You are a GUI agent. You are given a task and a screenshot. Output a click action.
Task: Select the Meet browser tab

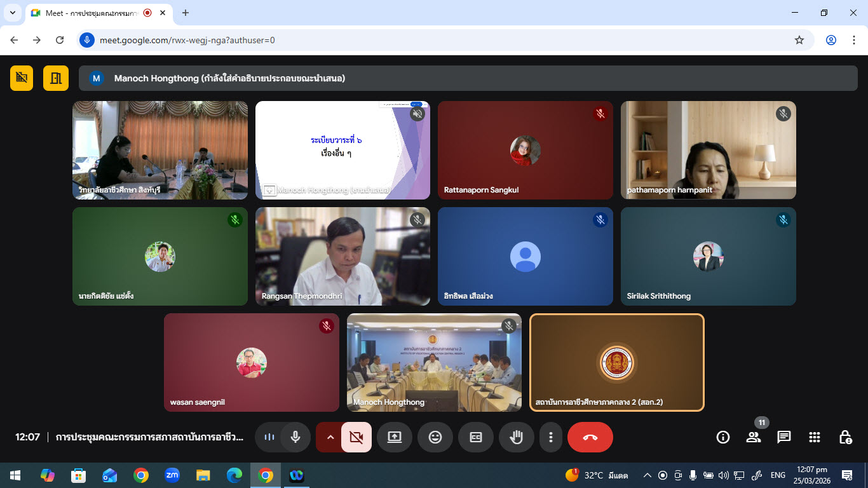[89, 13]
